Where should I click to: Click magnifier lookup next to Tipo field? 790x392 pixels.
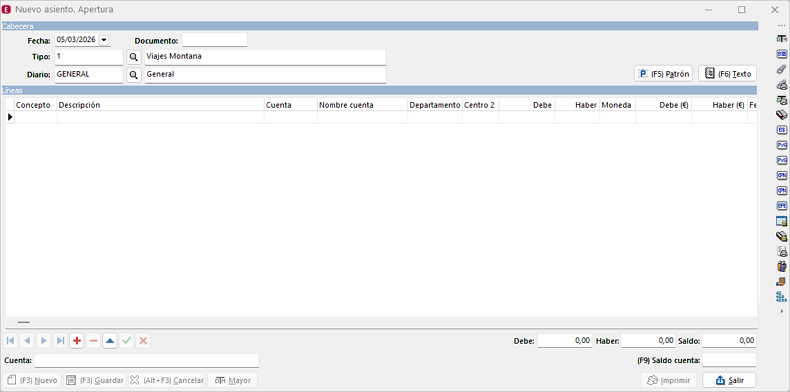134,57
